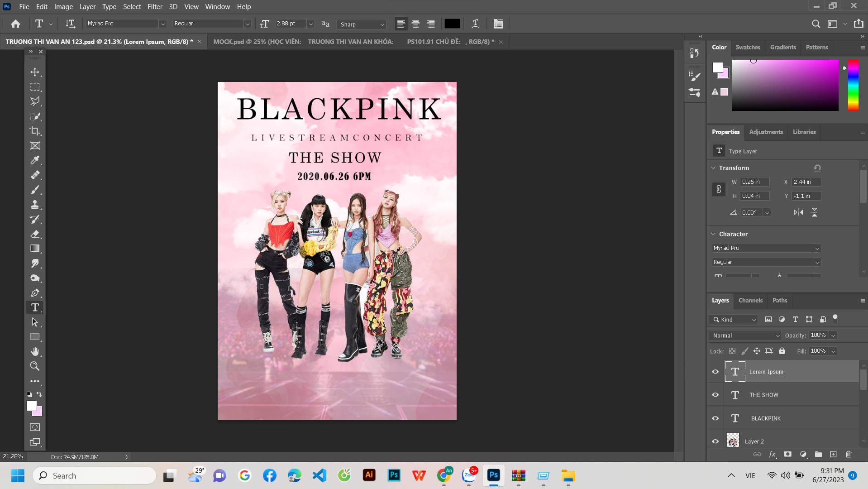The width and height of the screenshot is (868, 489).
Task: Click the Windows Start button
Action: [18, 475]
